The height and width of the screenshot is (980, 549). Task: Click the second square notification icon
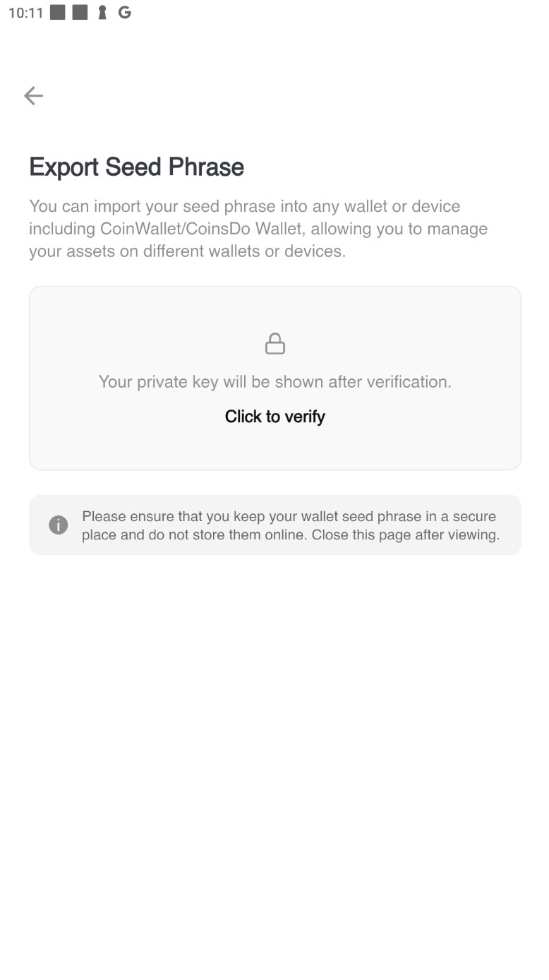click(x=80, y=13)
